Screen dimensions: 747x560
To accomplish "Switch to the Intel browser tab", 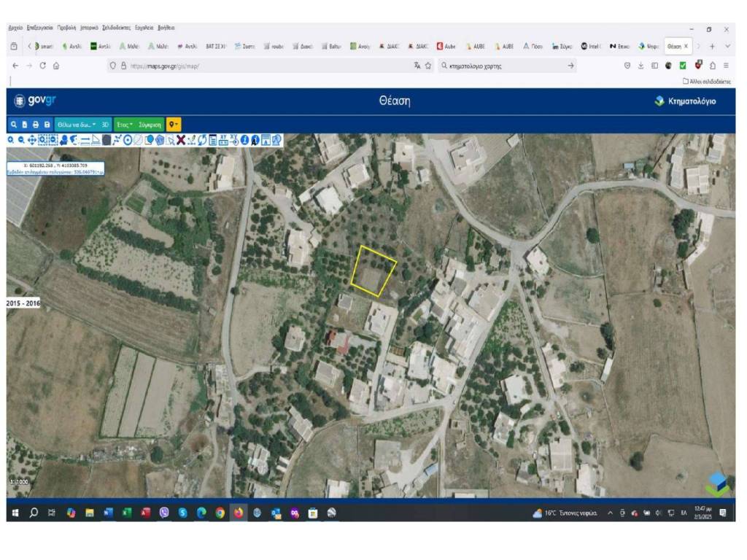I will (x=593, y=46).
